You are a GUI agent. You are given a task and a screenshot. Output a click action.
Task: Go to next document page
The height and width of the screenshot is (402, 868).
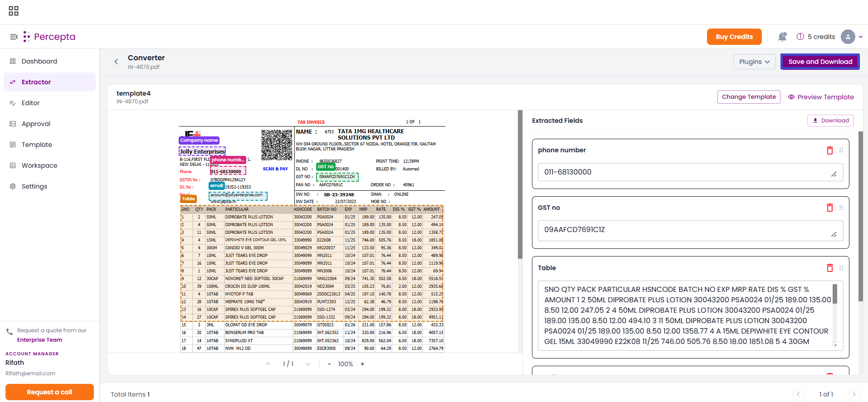[x=308, y=364]
